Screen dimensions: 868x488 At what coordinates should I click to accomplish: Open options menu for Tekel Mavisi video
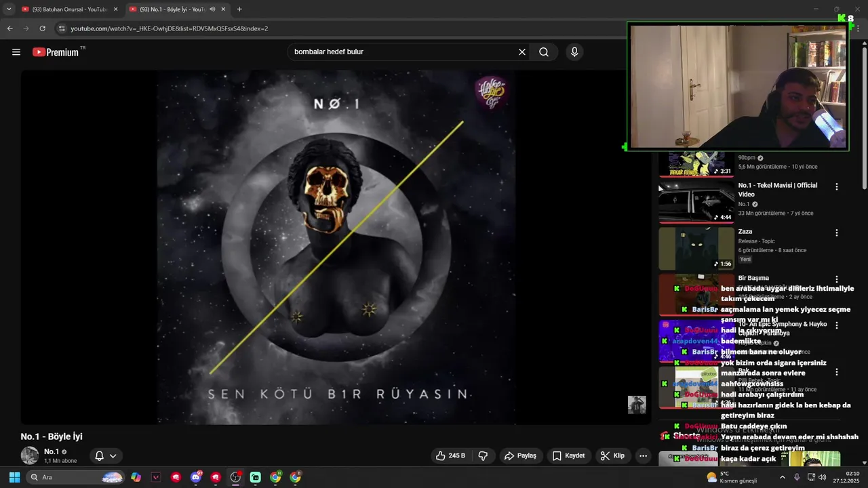837,186
